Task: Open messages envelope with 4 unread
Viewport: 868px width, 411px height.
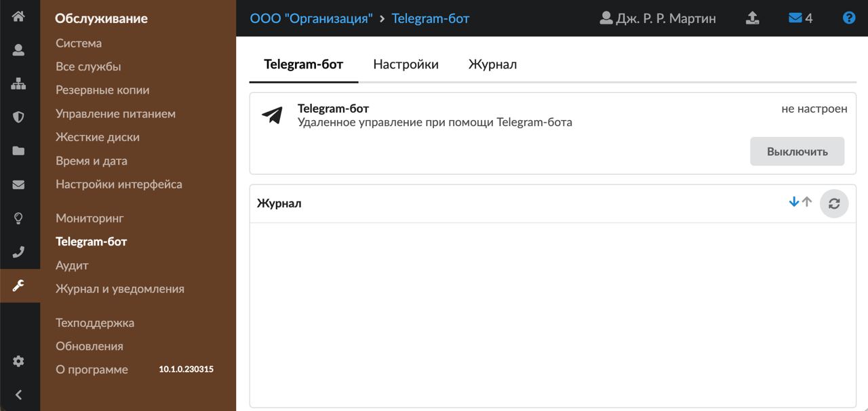Action: [x=800, y=18]
